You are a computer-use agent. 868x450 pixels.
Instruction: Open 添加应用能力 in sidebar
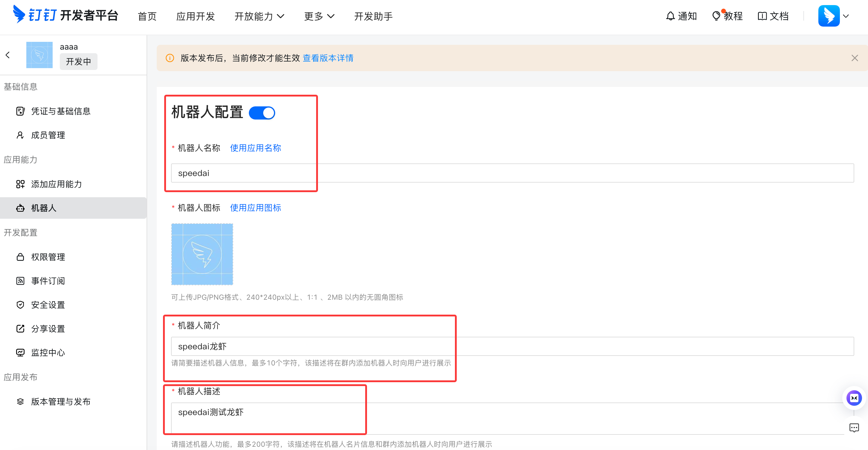point(73,184)
